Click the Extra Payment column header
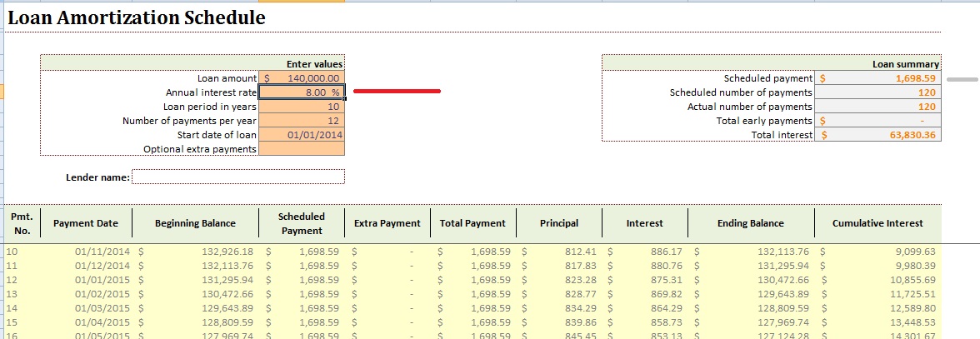 point(387,223)
